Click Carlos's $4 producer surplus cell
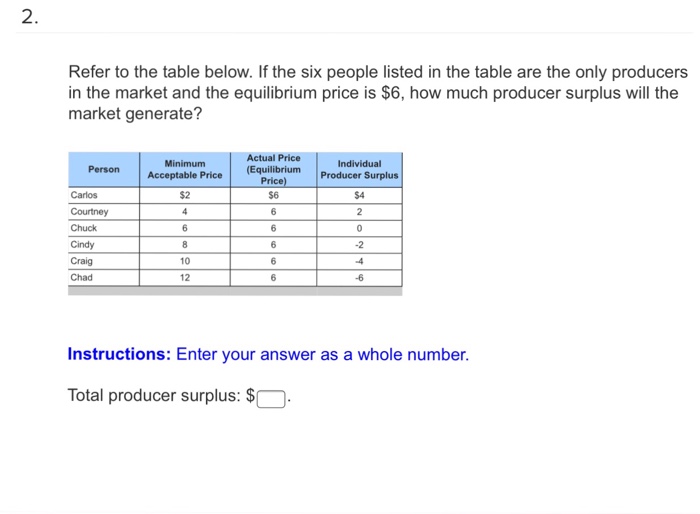700x514 pixels. 359,195
